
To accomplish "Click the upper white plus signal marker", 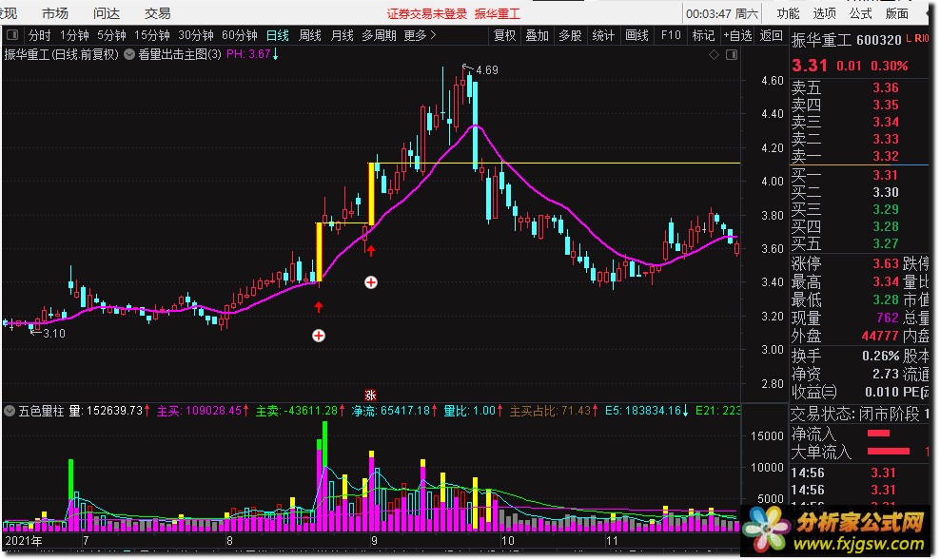I will tap(371, 282).
